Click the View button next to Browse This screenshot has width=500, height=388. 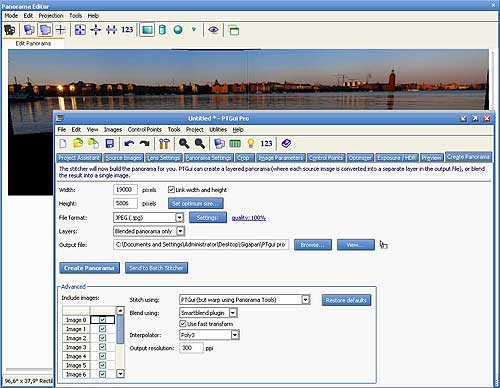(x=356, y=245)
